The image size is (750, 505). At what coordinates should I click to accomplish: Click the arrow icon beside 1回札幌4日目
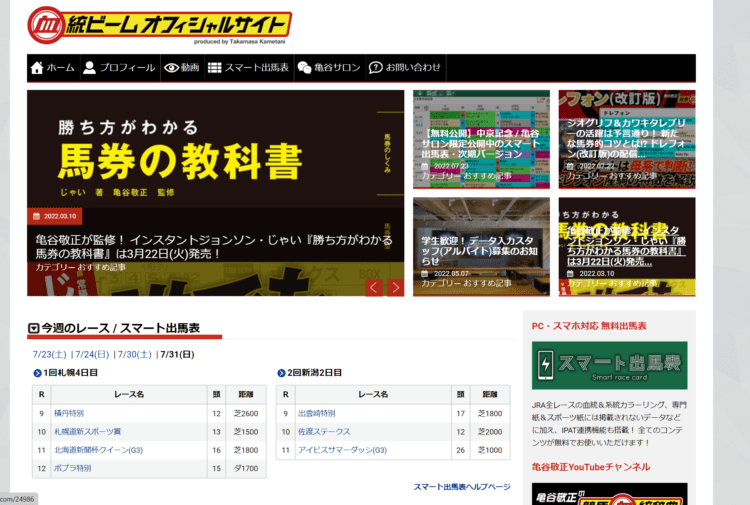pos(37,373)
